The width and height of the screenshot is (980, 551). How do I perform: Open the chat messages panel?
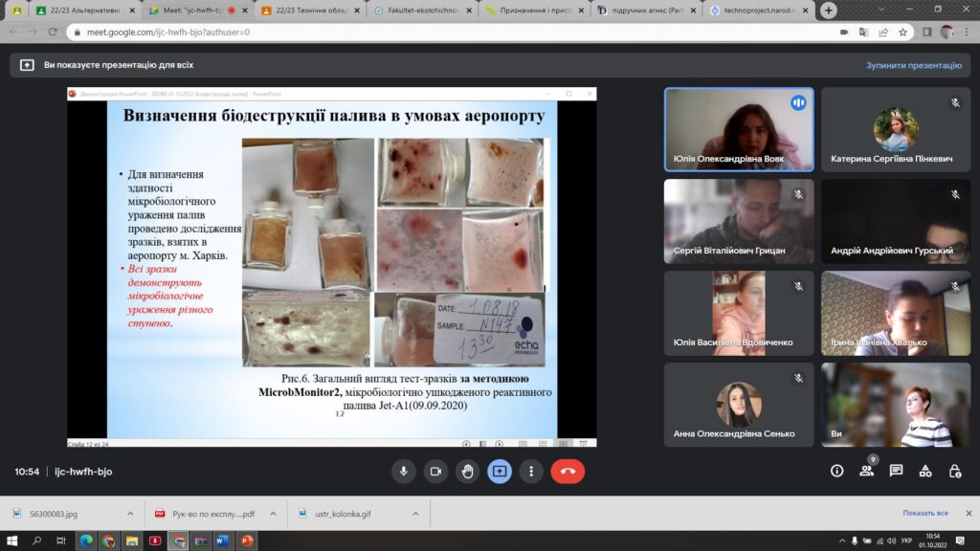[x=896, y=472]
